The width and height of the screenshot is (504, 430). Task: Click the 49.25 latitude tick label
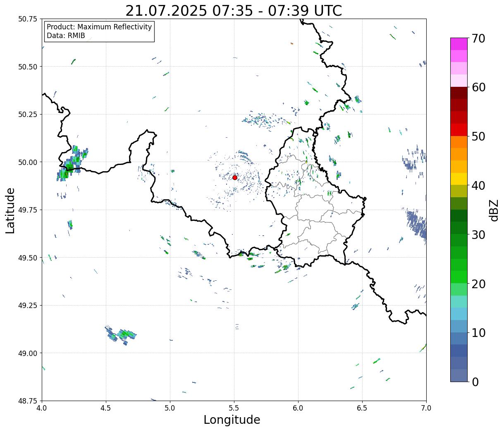click(28, 306)
